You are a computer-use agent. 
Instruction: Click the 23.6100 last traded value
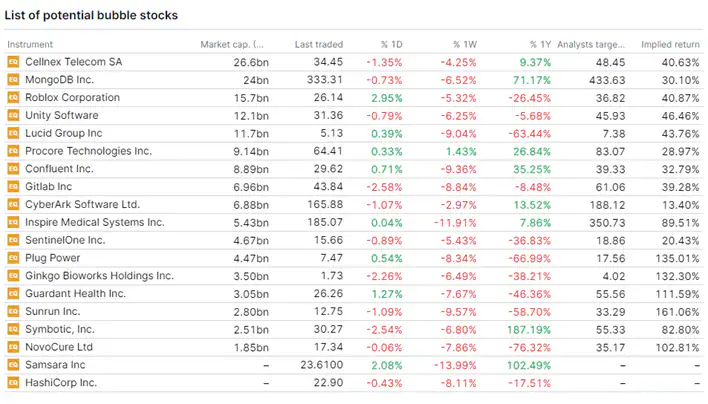322,365
